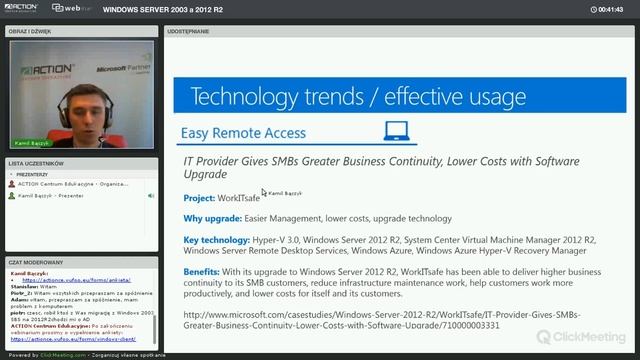This screenshot has width=640, height=360.
Task: Open the ClickMeeting.com link in the footer
Action: [63, 355]
